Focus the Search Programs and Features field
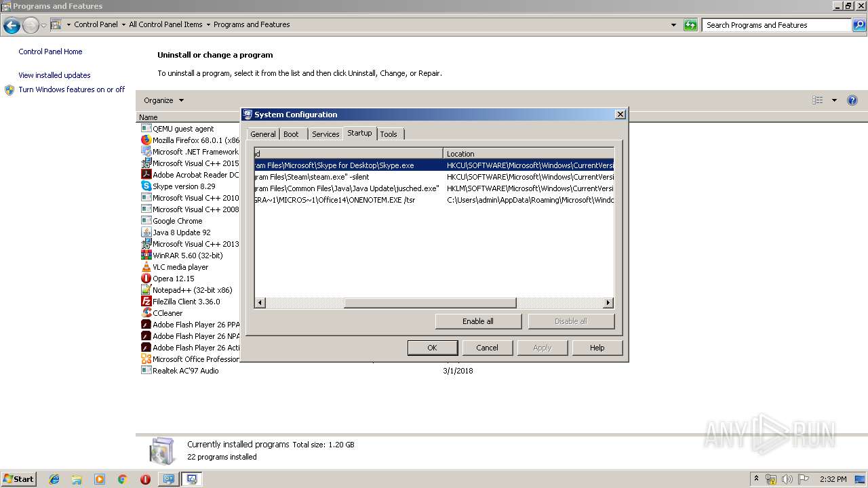 point(776,25)
